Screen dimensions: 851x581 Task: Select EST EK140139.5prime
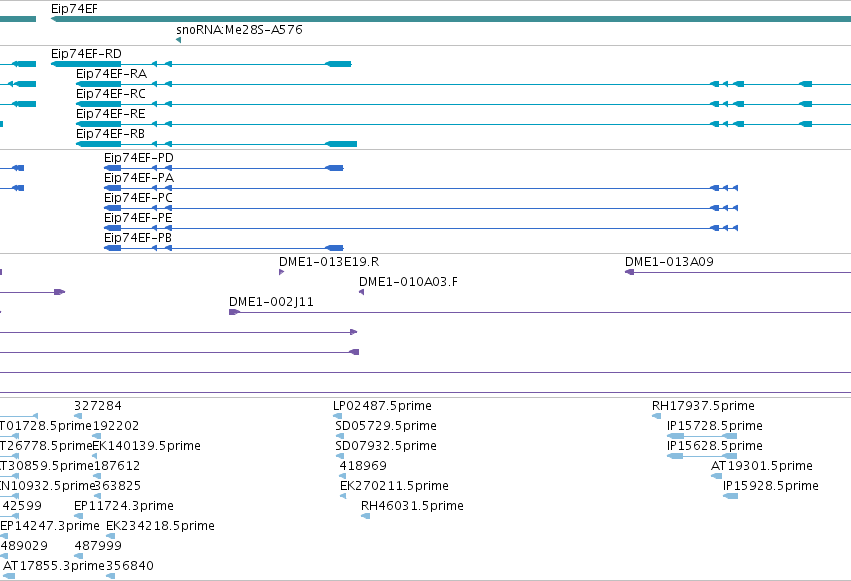tap(147, 446)
